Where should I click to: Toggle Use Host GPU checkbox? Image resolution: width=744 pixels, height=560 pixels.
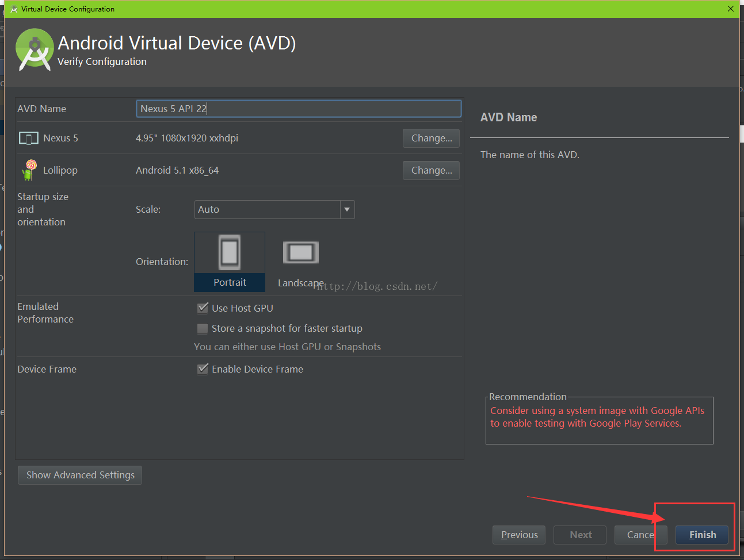203,308
